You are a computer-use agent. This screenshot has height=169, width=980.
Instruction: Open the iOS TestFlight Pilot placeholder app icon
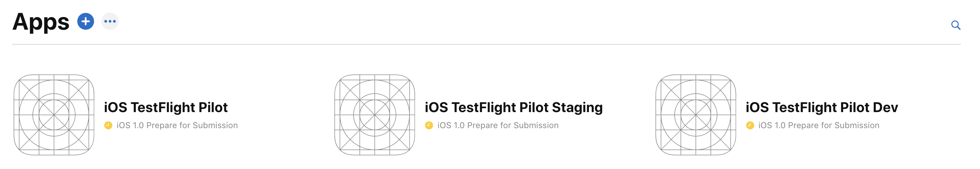click(x=54, y=115)
